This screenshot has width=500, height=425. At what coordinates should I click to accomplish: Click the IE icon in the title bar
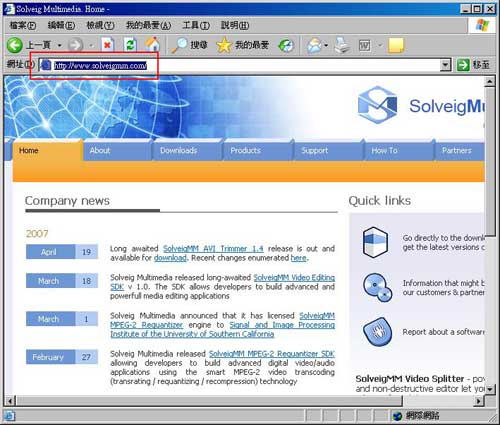pyautogui.click(x=9, y=9)
